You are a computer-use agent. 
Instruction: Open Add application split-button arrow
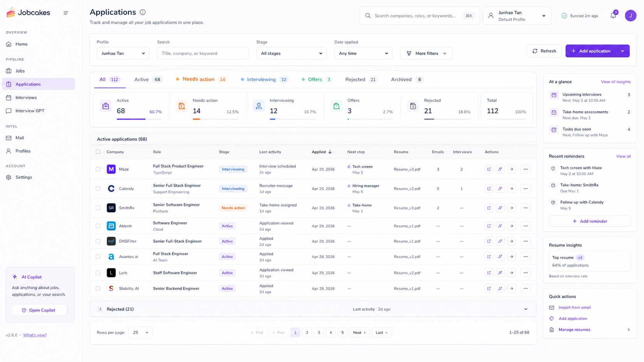[x=622, y=51]
